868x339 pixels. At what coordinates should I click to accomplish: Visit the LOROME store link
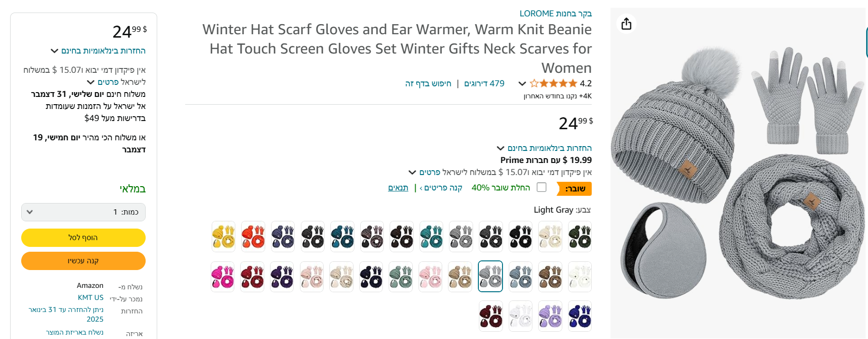click(x=556, y=14)
